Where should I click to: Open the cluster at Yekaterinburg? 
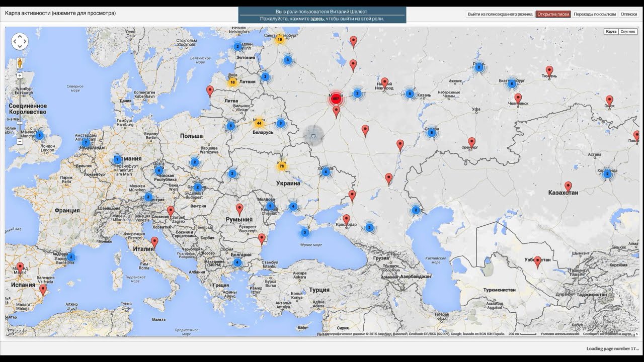point(512,83)
